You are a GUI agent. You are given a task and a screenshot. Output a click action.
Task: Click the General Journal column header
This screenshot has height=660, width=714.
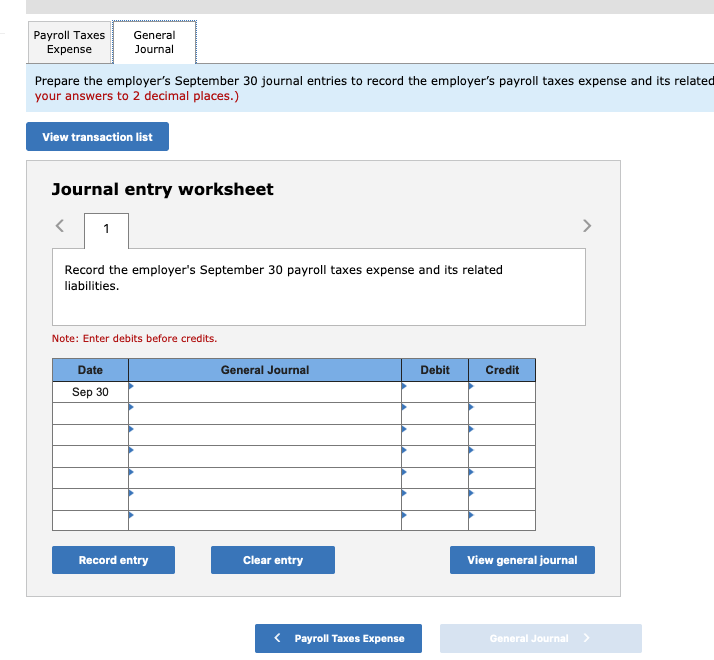[x=265, y=370]
